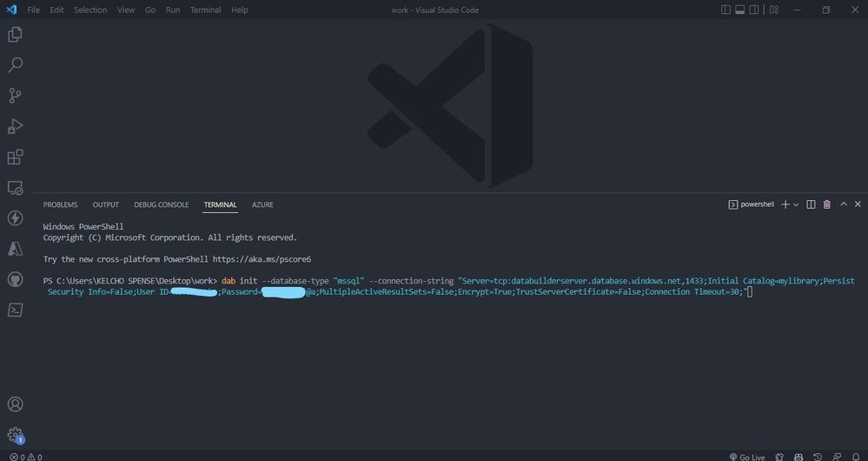Click the puzzle-like status bar icon next to Go Live

[779, 458]
